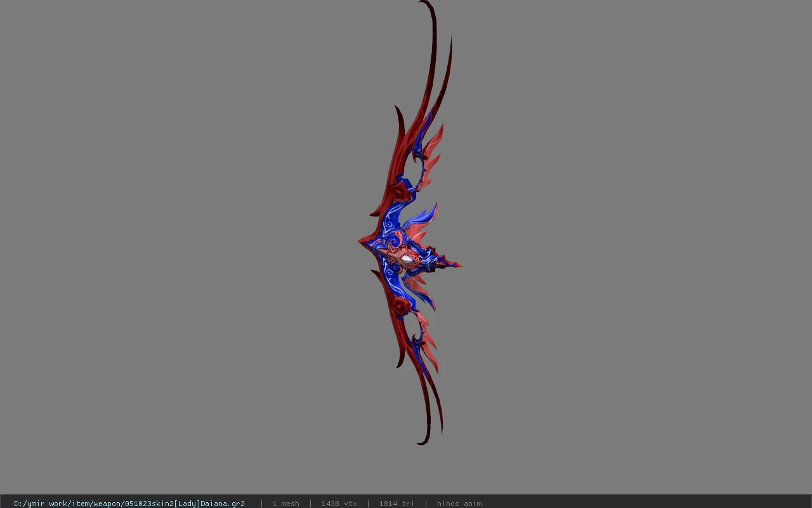Click the "1 mesh" status entry
Image resolution: width=812 pixels, height=508 pixels.
click(x=286, y=504)
